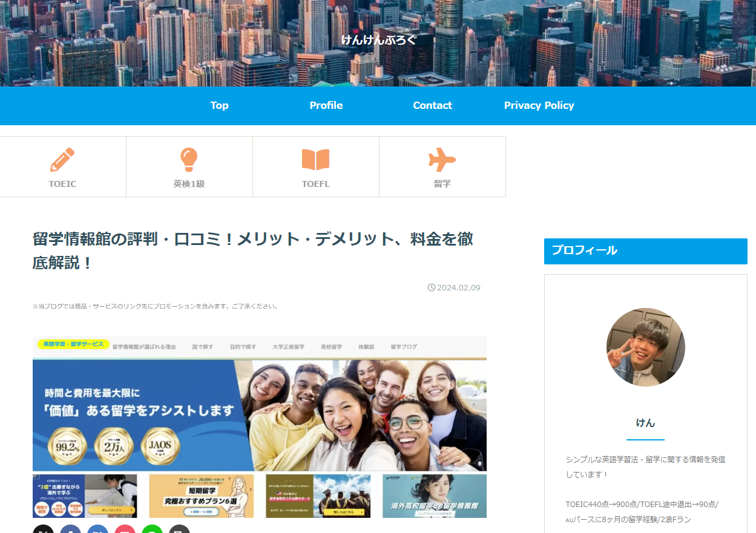756x533 pixels.
Task: Open the Contact menu item
Action: click(x=432, y=105)
